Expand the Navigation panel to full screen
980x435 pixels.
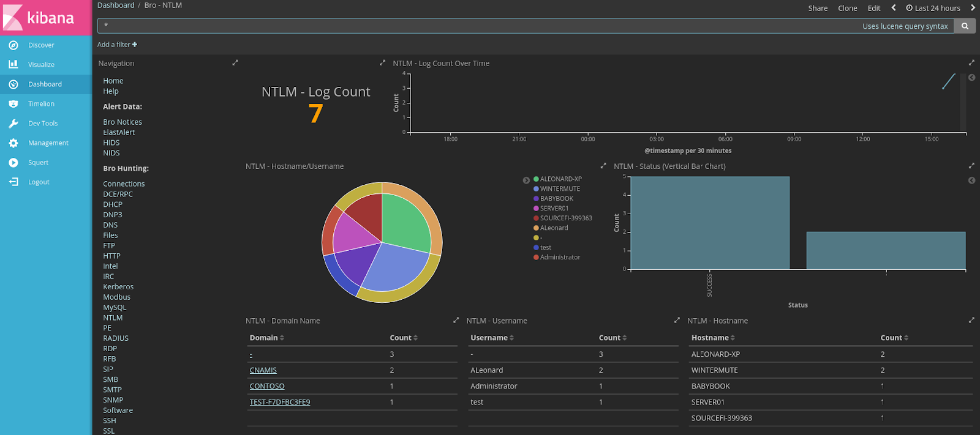coord(235,63)
